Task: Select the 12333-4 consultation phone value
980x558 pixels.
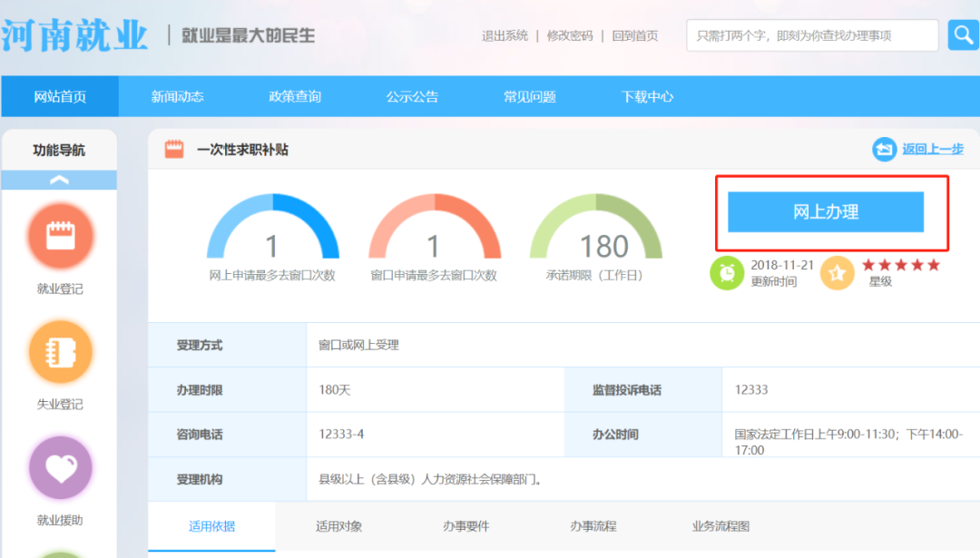Action: pos(341,435)
